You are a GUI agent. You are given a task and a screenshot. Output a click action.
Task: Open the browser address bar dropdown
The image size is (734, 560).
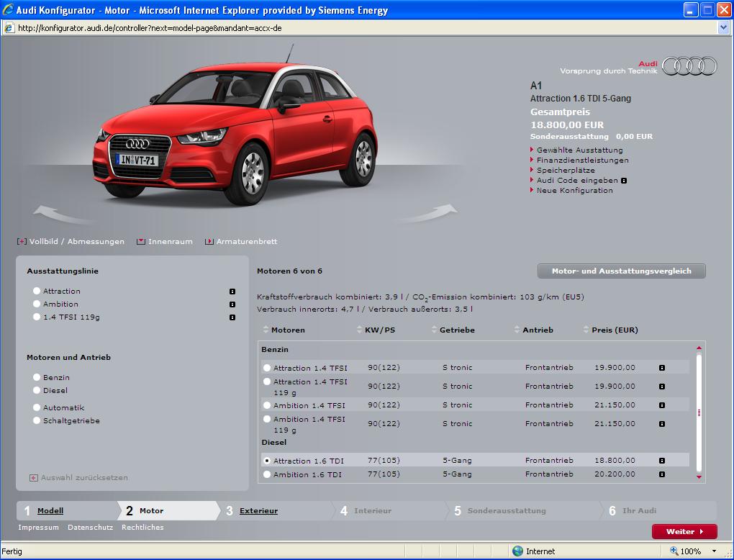pyautogui.click(x=724, y=28)
